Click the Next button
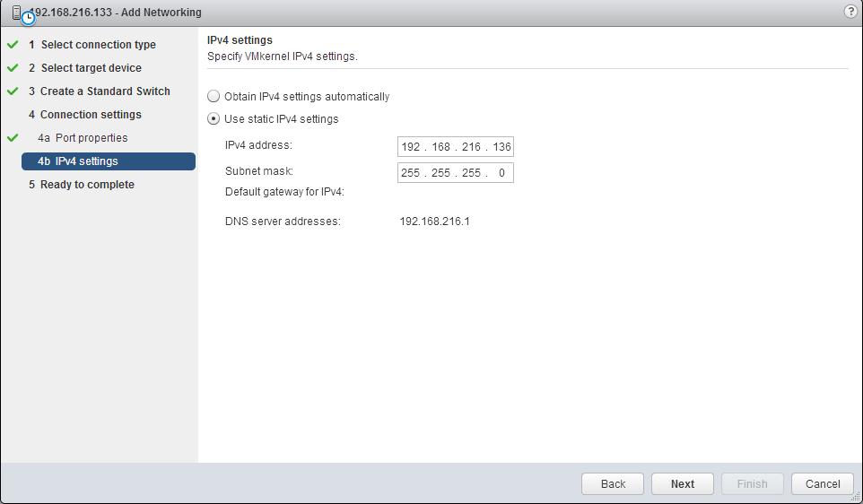This screenshot has height=504, width=863. pyautogui.click(x=683, y=483)
